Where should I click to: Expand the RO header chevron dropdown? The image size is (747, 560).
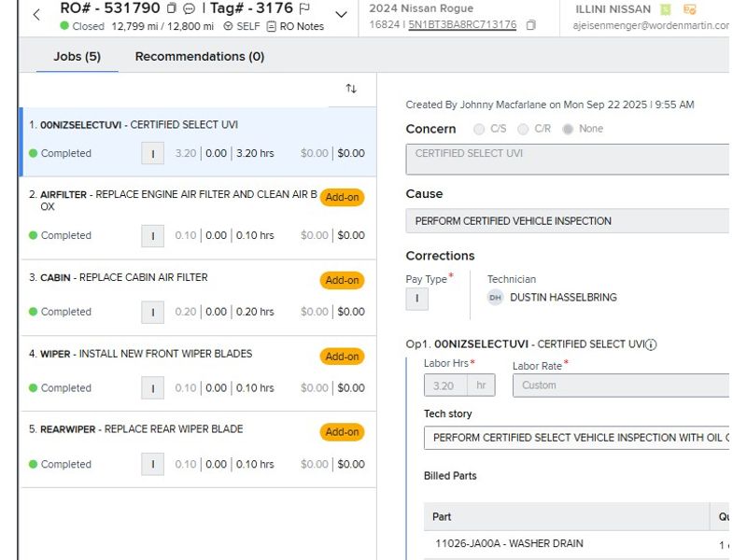pyautogui.click(x=341, y=15)
